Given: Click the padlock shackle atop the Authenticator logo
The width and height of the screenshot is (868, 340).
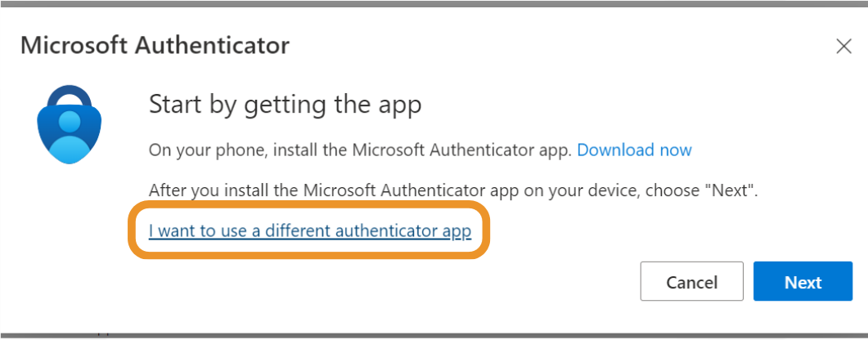Looking at the screenshot, I should tap(70, 95).
